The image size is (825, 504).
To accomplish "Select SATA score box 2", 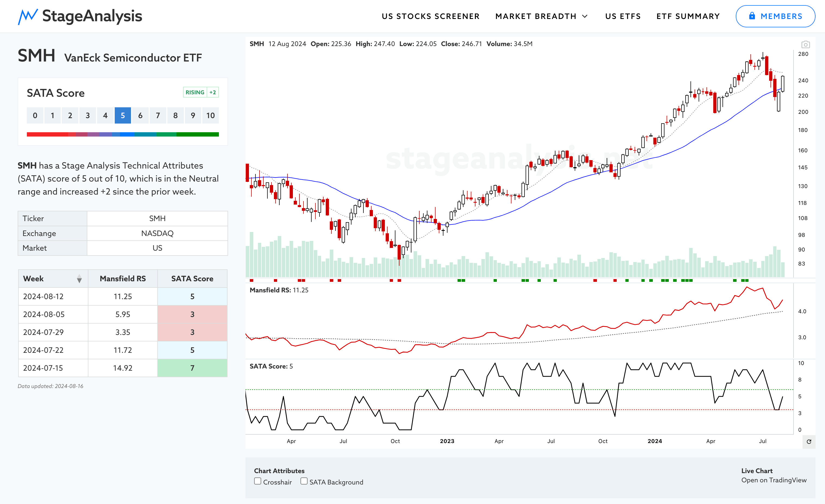I will click(70, 115).
